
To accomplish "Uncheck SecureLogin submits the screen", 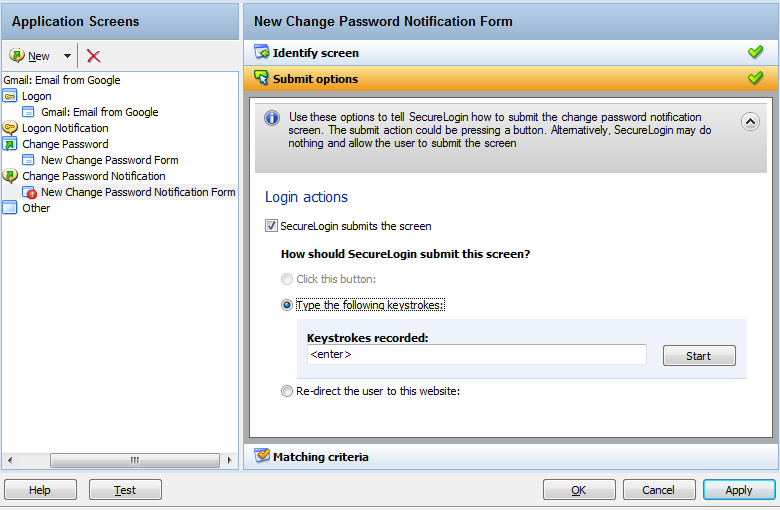I will click(x=271, y=227).
